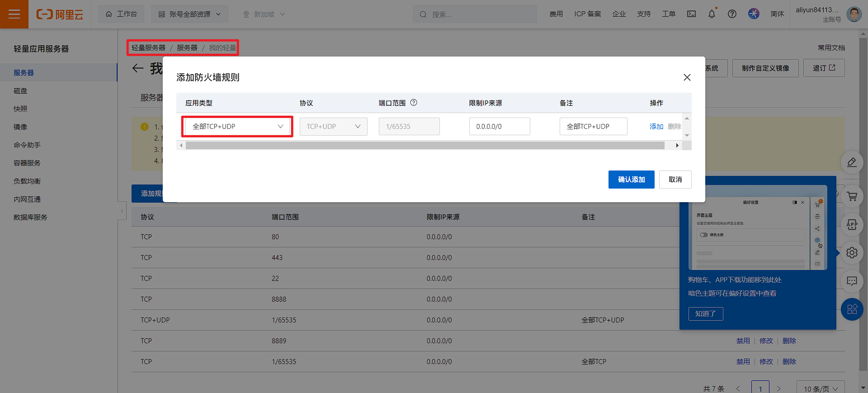
Task: Click the dialog horizontal scrollbar
Action: pos(425,145)
